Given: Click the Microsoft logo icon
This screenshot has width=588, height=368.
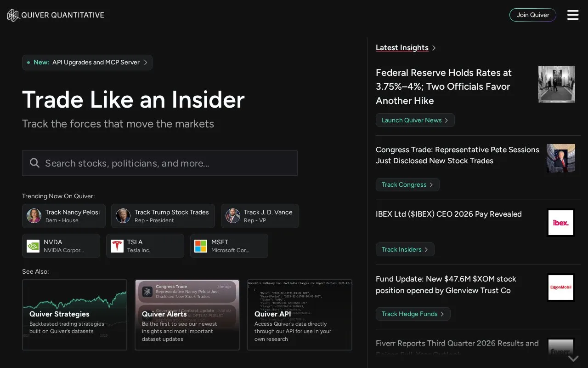Looking at the screenshot, I should (x=201, y=246).
